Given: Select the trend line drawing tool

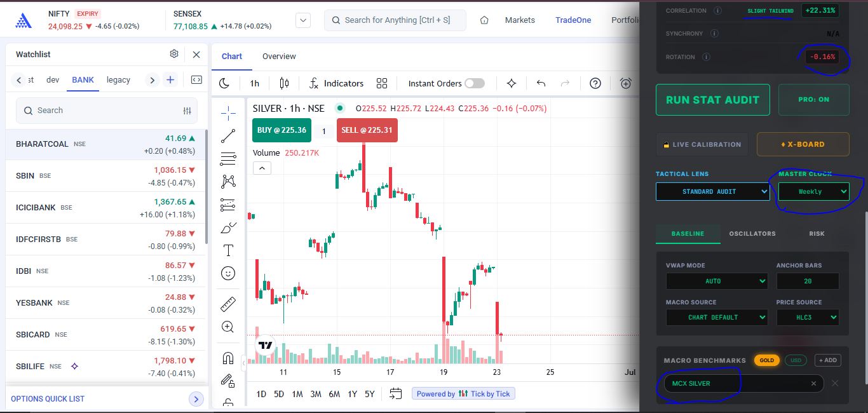Looking at the screenshot, I should [x=228, y=136].
